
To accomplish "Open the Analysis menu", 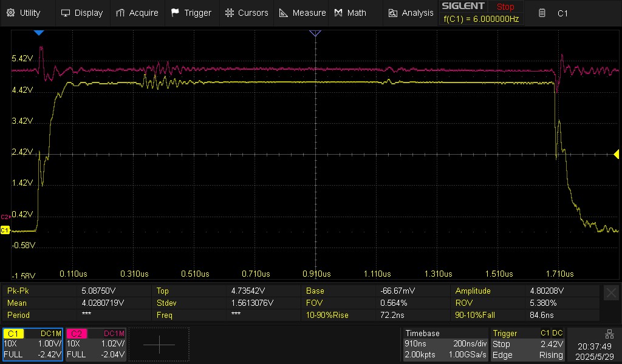I will pos(411,13).
